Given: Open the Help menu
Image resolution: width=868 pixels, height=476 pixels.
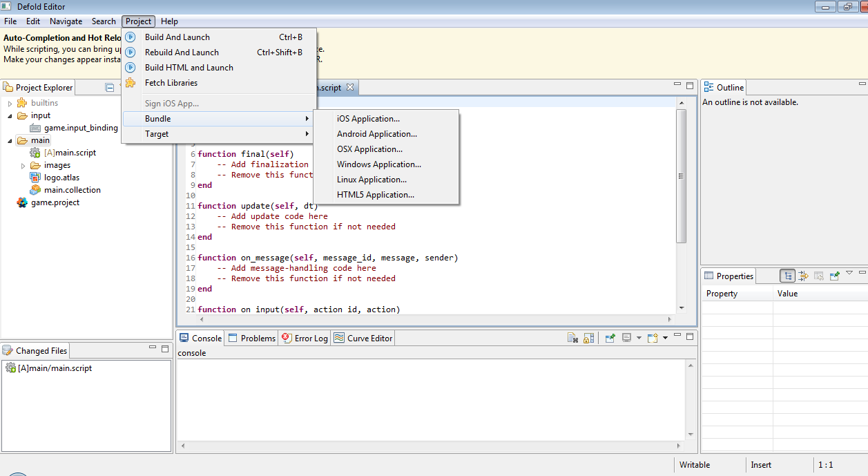Looking at the screenshot, I should click(x=169, y=21).
